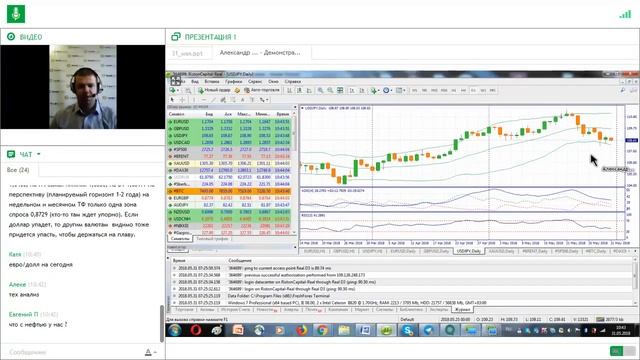640x360 pixels.
Task: Switch chart to line chart mode
Action: tap(309, 90)
